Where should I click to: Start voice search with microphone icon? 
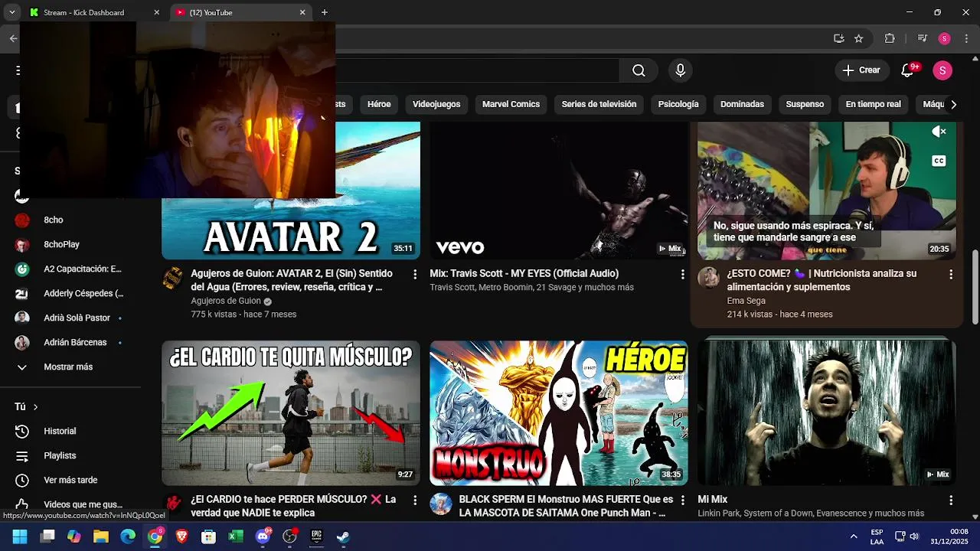point(680,70)
